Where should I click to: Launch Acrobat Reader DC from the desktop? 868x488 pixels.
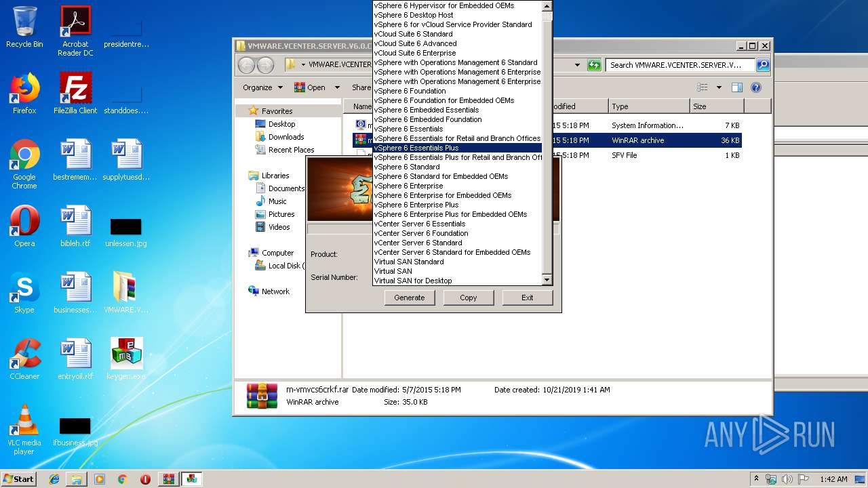[x=75, y=31]
